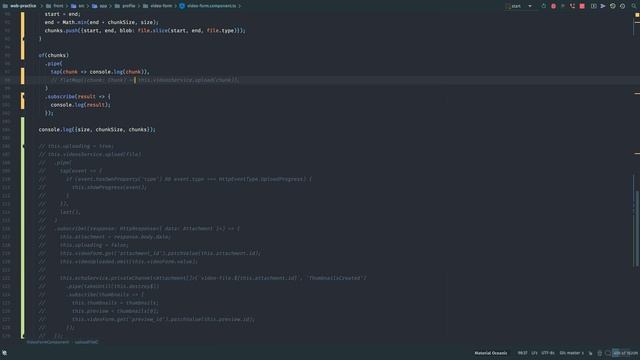This screenshot has width=640, height=360.
Task: Click on 'start = end;' code line
Action: click(x=62, y=14)
